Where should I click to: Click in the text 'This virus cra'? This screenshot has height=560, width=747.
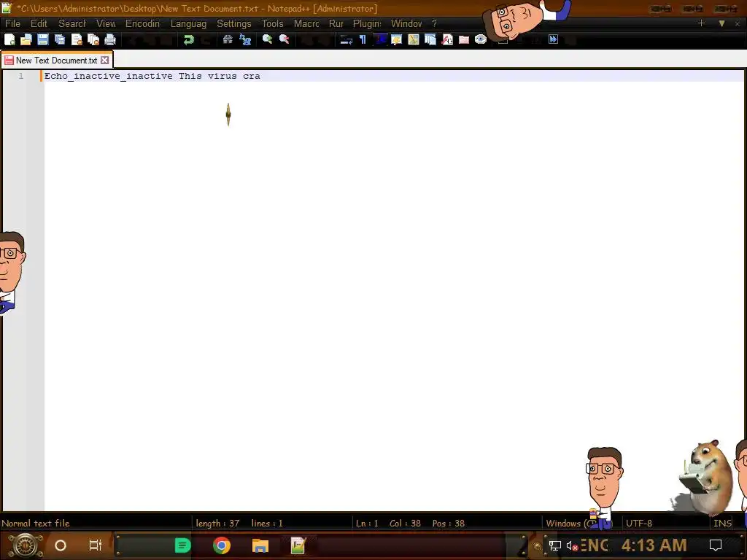pyautogui.click(x=219, y=76)
